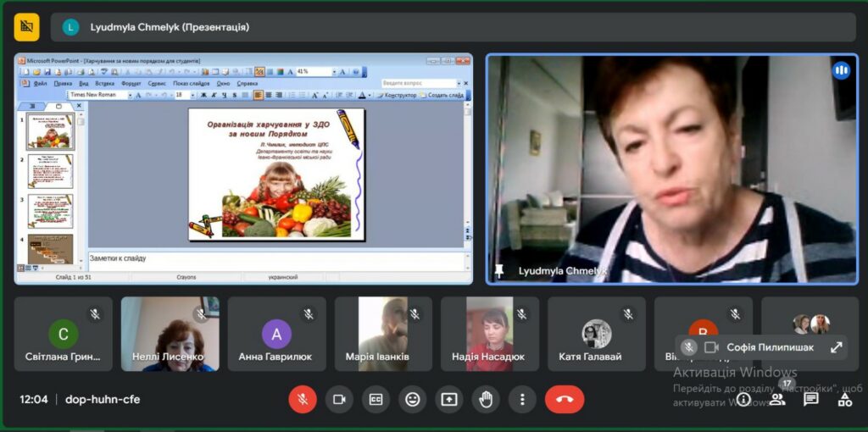Open the Файл menu in PowerPoint
The image size is (868, 432).
tap(40, 84)
